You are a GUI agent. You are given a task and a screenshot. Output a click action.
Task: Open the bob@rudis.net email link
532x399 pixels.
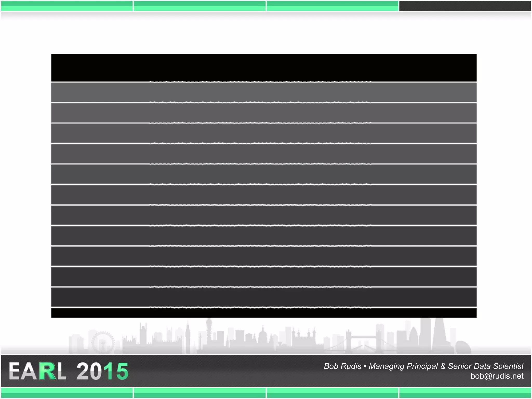(497, 376)
